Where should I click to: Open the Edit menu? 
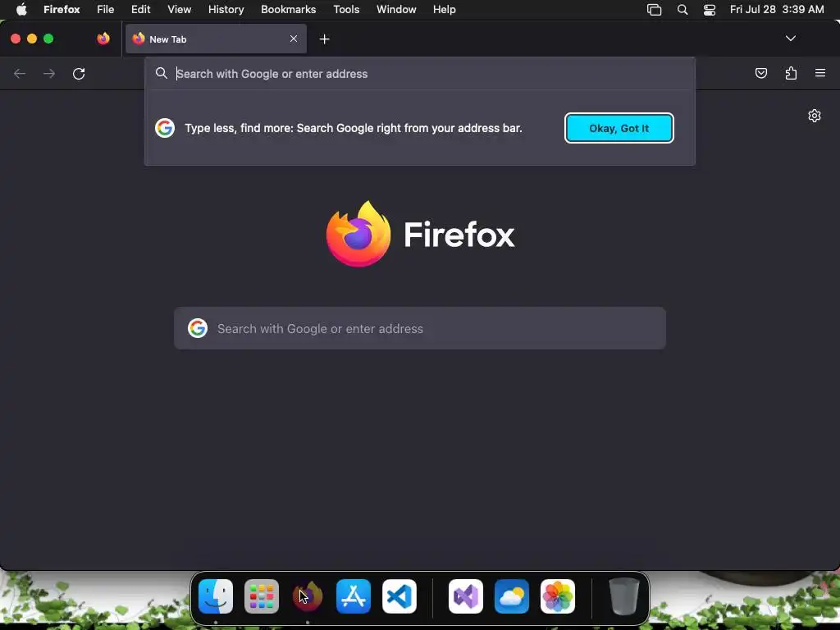[x=141, y=10]
